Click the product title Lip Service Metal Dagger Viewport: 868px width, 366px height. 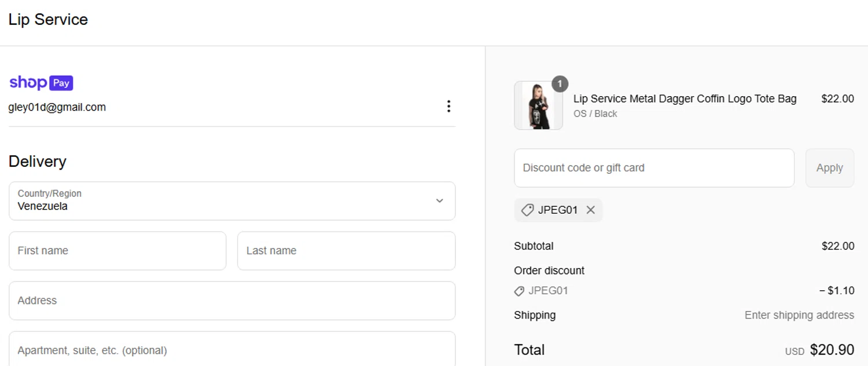685,99
